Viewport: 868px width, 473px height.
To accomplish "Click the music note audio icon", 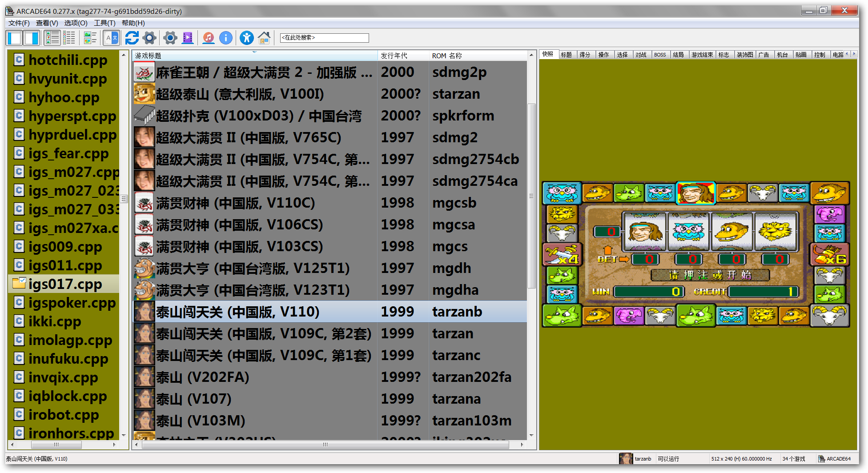I will click(209, 38).
